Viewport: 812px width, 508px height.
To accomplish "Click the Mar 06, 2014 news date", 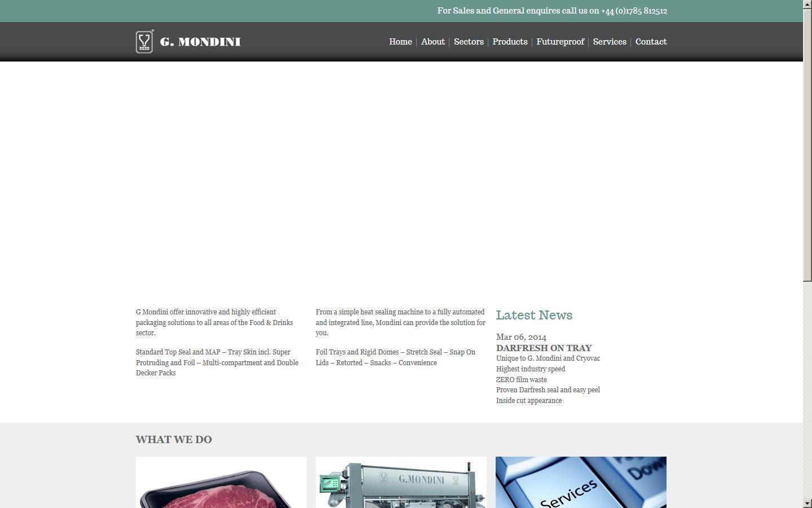I will point(521,337).
